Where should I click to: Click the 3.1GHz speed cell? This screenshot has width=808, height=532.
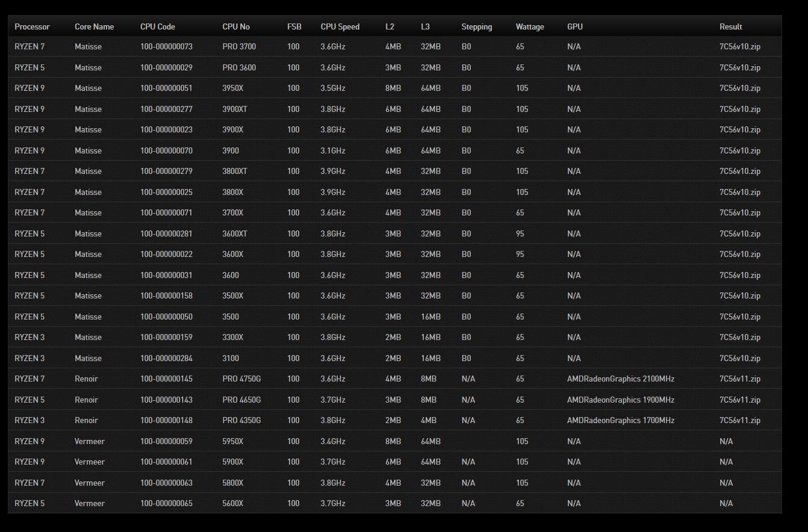coord(333,150)
